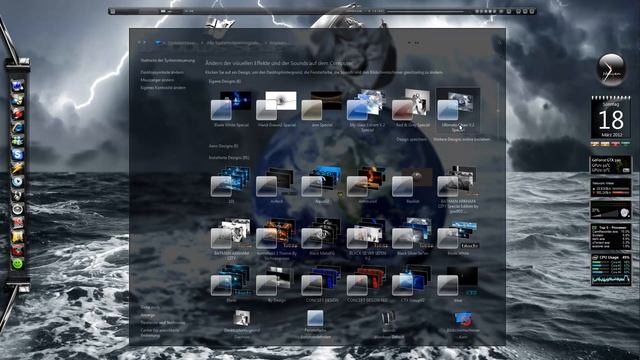Click Mauszeiger ändern link
The height and width of the screenshot is (360, 640).
(157, 80)
